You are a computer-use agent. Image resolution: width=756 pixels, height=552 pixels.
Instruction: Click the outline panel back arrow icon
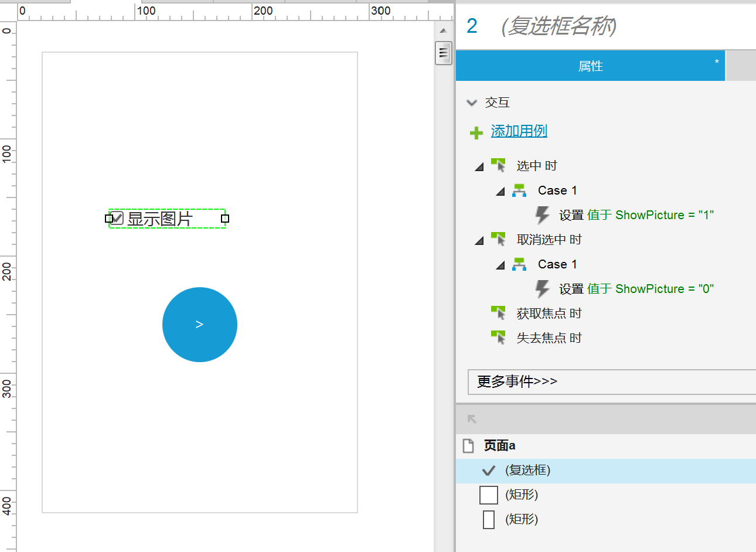click(472, 419)
